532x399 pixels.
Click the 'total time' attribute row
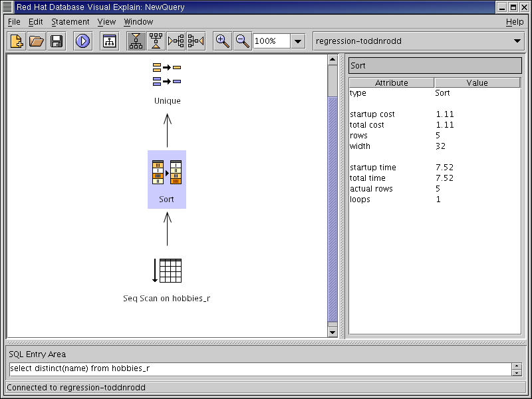435,178
